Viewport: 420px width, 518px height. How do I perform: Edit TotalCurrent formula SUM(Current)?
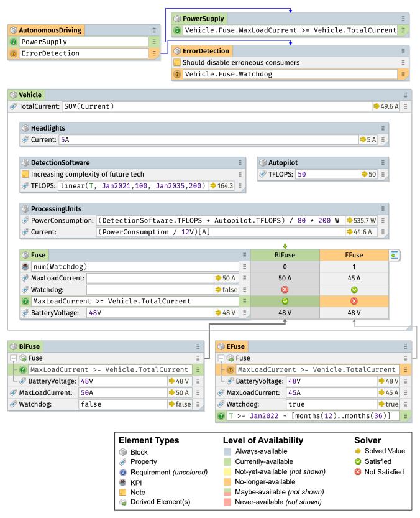tap(217, 106)
